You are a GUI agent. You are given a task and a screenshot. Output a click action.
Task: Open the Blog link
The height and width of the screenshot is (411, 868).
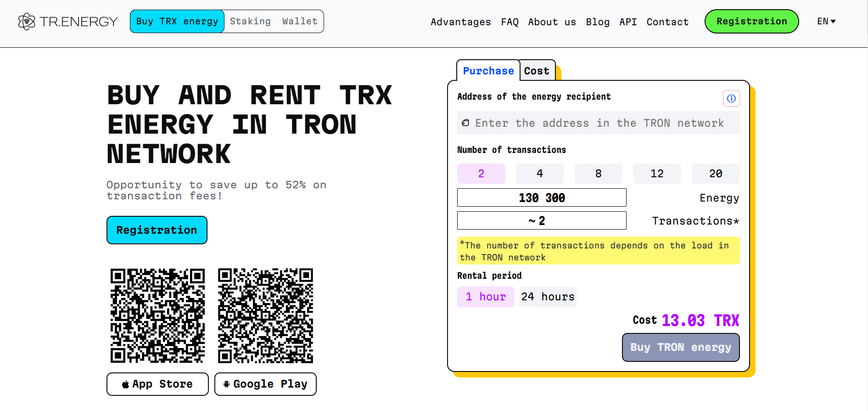point(598,22)
